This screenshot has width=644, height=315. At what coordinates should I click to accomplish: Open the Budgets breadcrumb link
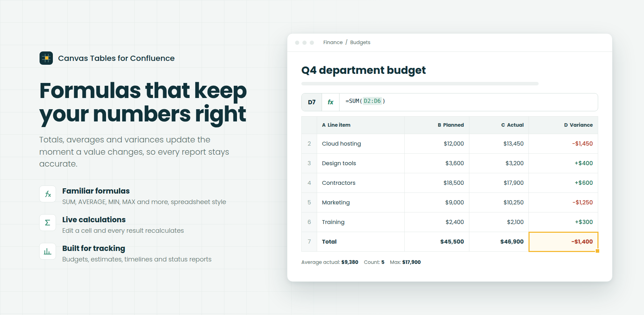pyautogui.click(x=360, y=42)
